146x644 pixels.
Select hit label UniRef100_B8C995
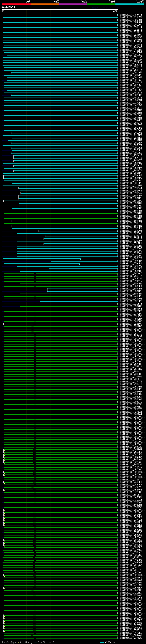pyautogui.click(x=131, y=201)
